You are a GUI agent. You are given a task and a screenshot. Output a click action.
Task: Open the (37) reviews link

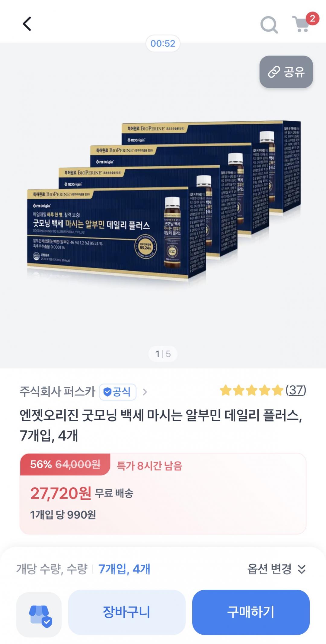click(x=296, y=390)
